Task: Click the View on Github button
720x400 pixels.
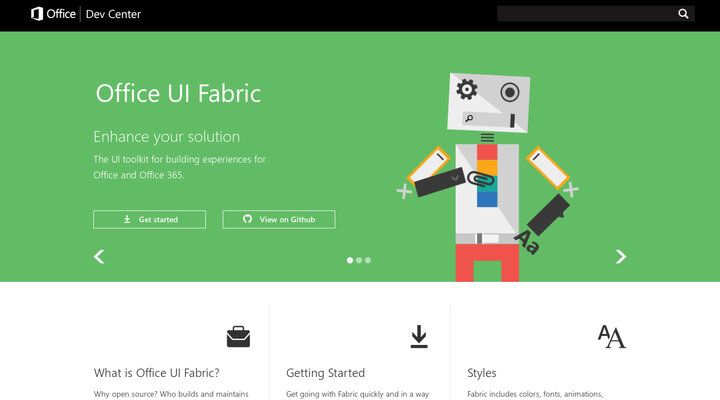Action: (x=279, y=220)
